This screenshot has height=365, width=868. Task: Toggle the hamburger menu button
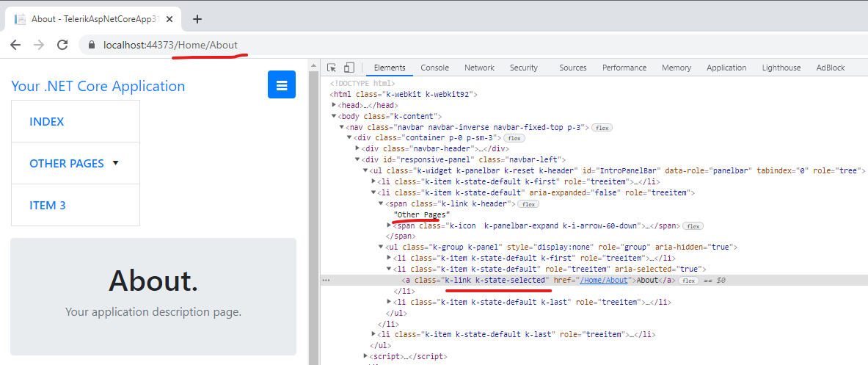coord(282,84)
